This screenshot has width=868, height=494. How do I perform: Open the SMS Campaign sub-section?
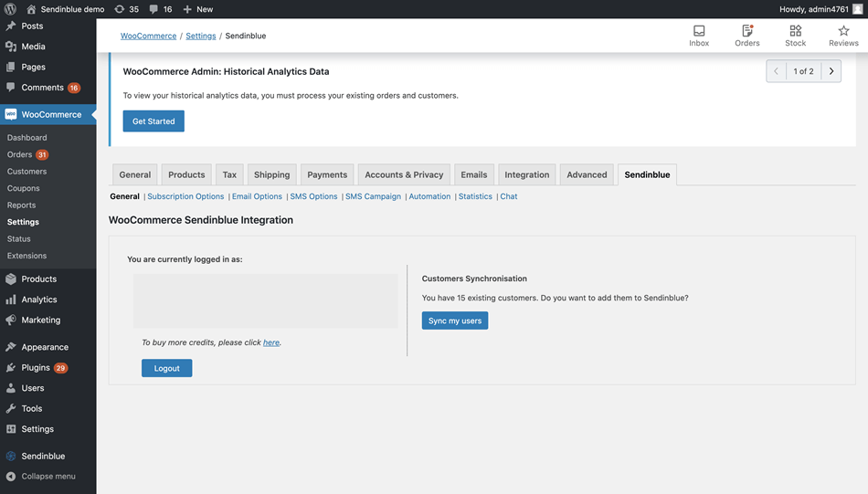373,196
